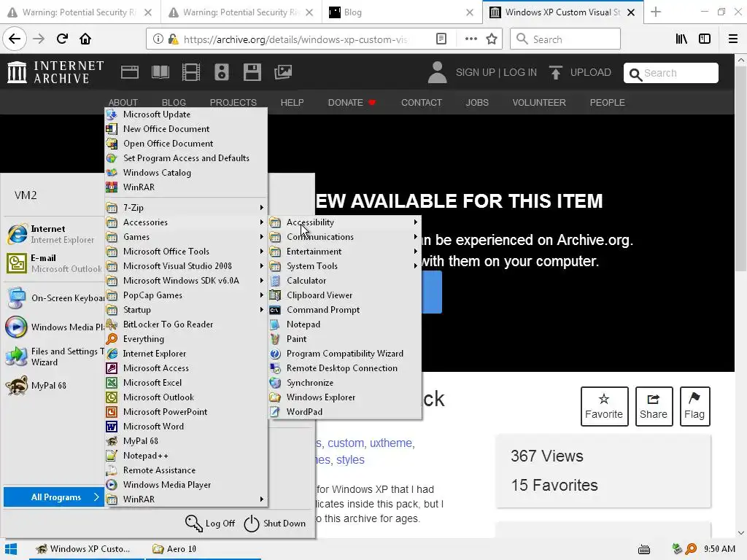This screenshot has width=747, height=560.
Task: Expand the Startup folder submenu
Action: 186,310
